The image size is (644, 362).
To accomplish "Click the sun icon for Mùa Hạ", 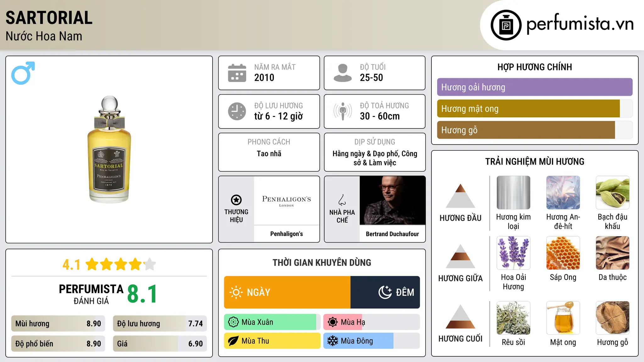I will tap(333, 322).
